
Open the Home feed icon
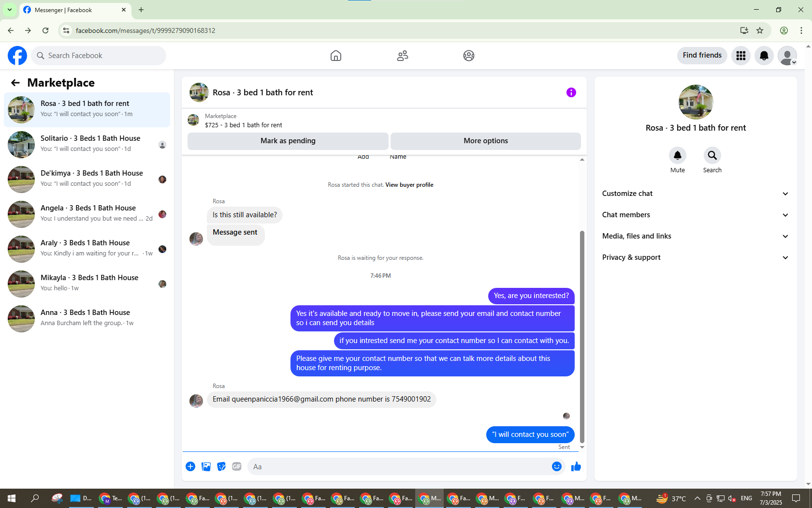[336, 56]
